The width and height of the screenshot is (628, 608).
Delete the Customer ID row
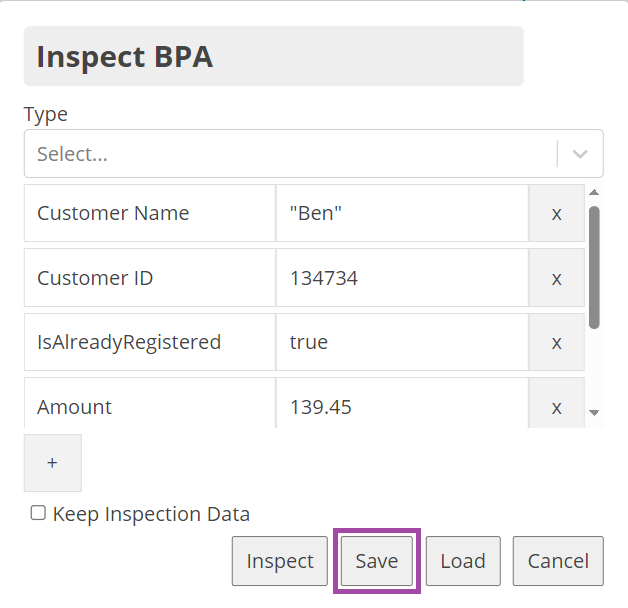pos(556,278)
